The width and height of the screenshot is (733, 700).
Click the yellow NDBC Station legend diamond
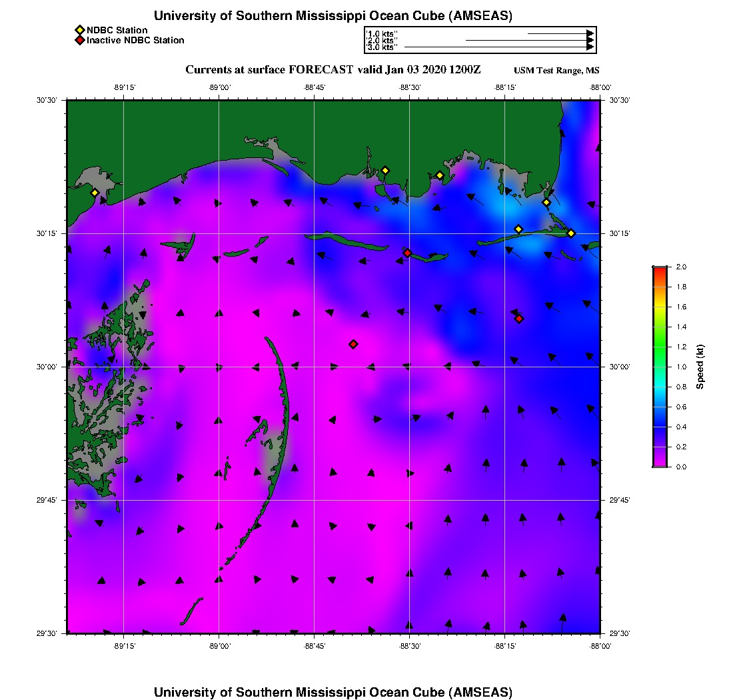click(x=80, y=30)
